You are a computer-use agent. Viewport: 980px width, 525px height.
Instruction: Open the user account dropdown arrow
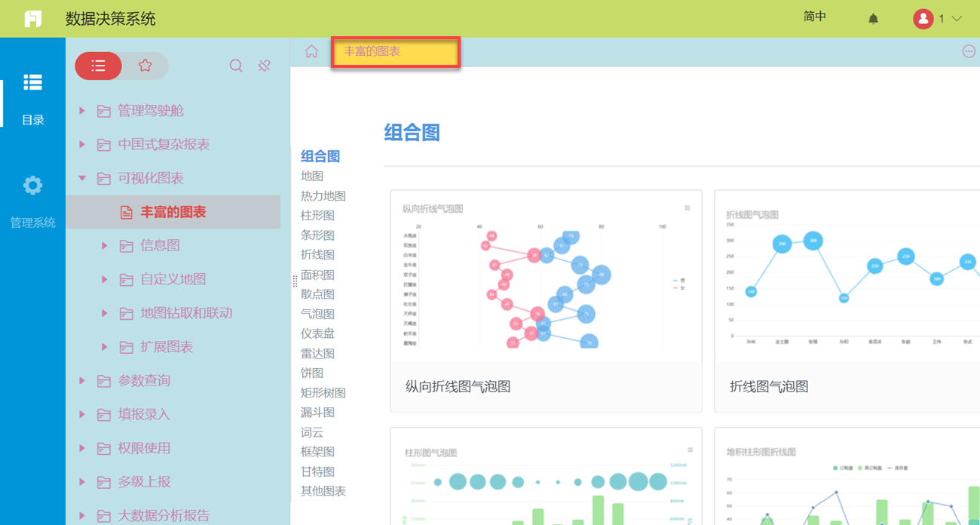957,19
